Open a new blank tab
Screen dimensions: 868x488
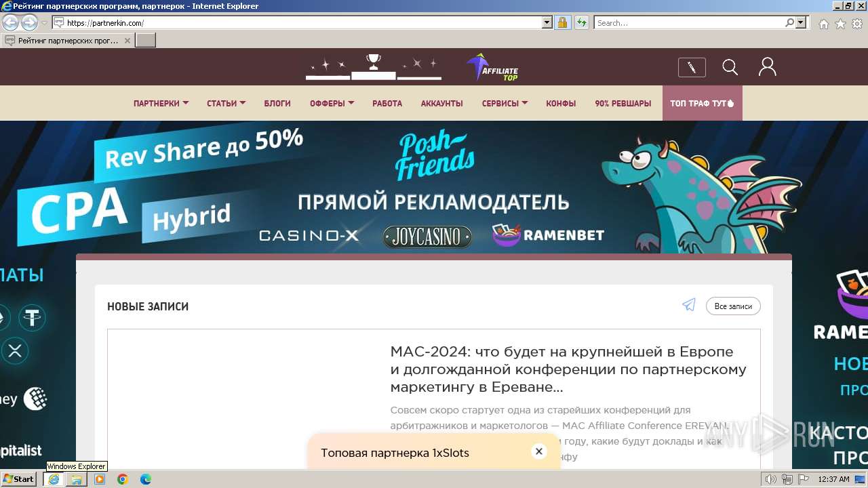tap(146, 41)
